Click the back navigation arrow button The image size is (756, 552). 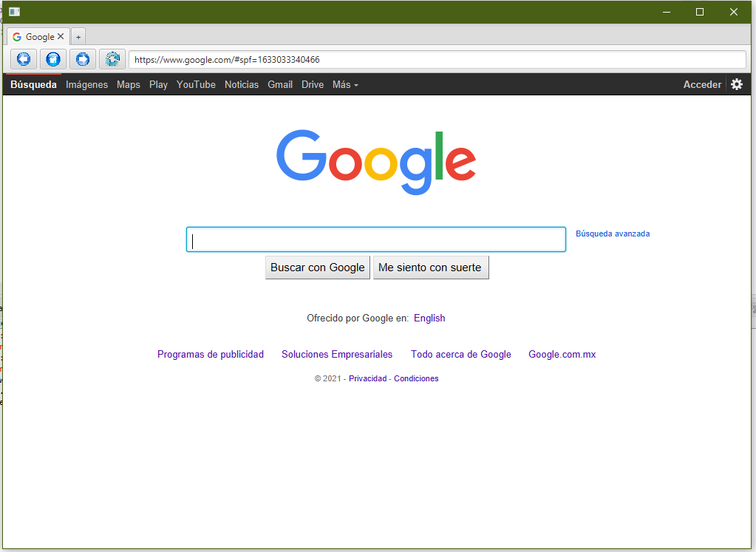[24, 59]
